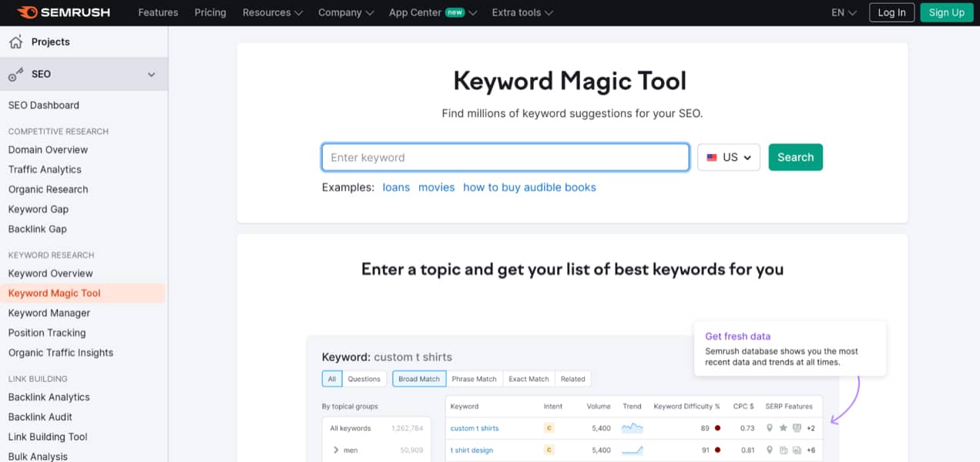
Task: Open Link Building Tool
Action: pos(48,437)
